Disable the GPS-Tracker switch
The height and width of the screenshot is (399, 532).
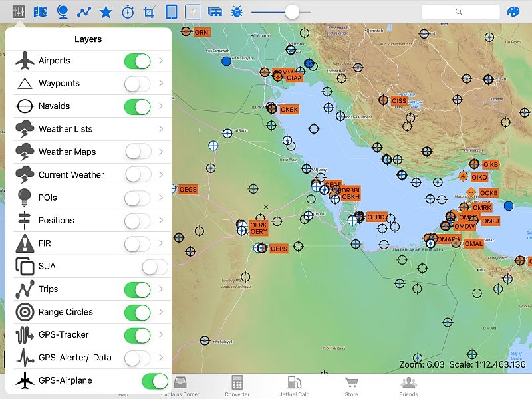point(138,336)
